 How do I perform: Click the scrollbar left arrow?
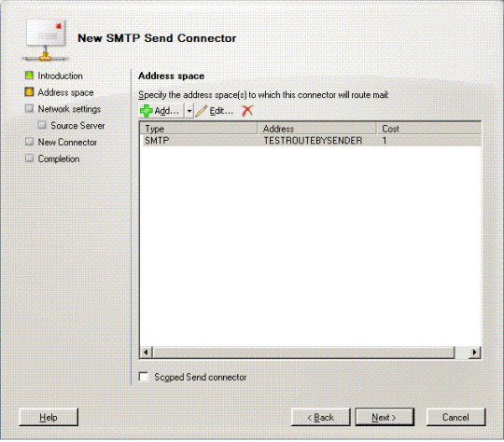(146, 352)
